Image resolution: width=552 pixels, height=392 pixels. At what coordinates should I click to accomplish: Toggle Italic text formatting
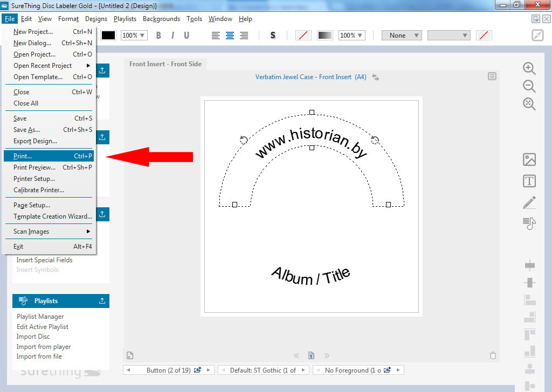tap(172, 36)
